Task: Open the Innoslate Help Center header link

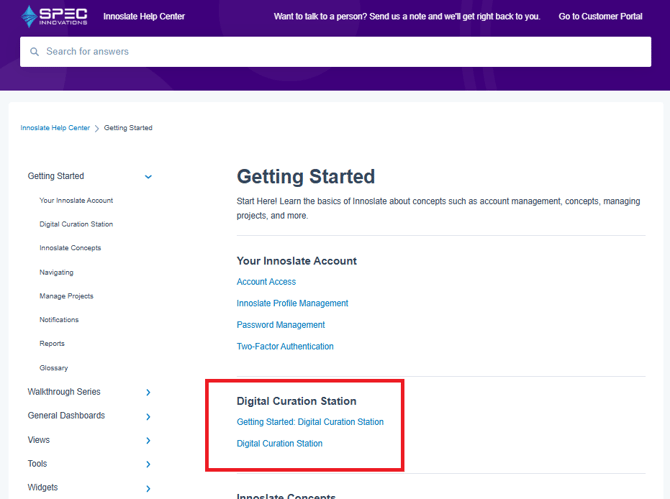Action: pos(144,16)
